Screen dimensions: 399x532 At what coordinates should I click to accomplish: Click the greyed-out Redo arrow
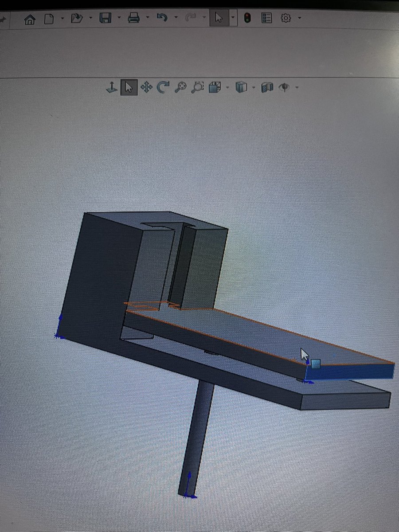click(x=191, y=18)
